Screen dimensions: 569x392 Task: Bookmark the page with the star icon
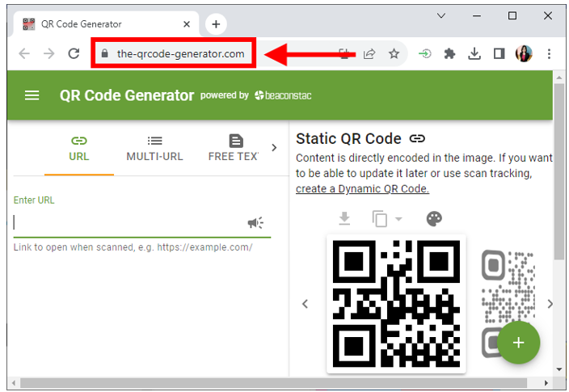point(394,54)
